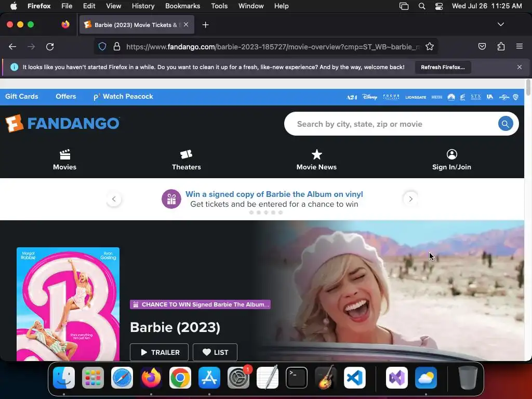Show next promo with right chevron

coord(410,199)
